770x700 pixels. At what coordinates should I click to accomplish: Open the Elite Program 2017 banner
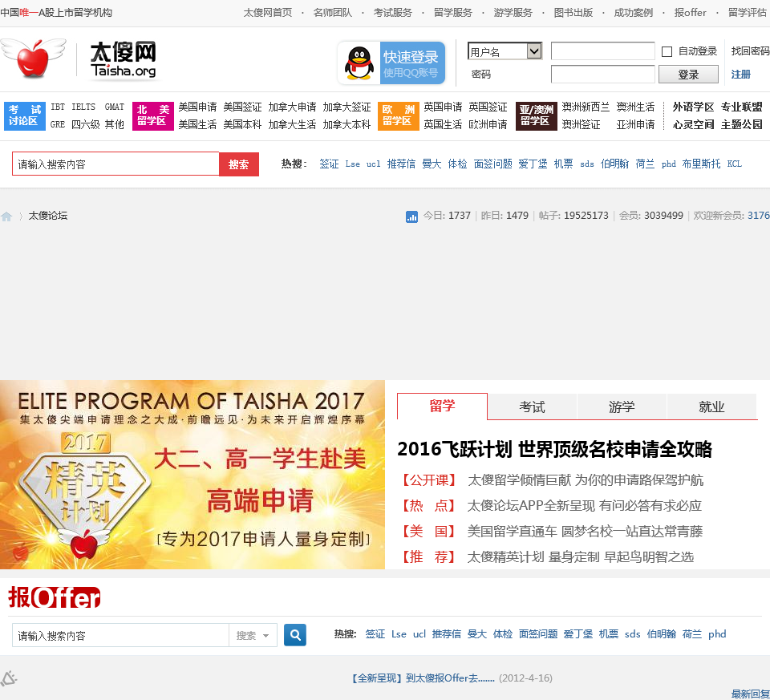coord(192,475)
